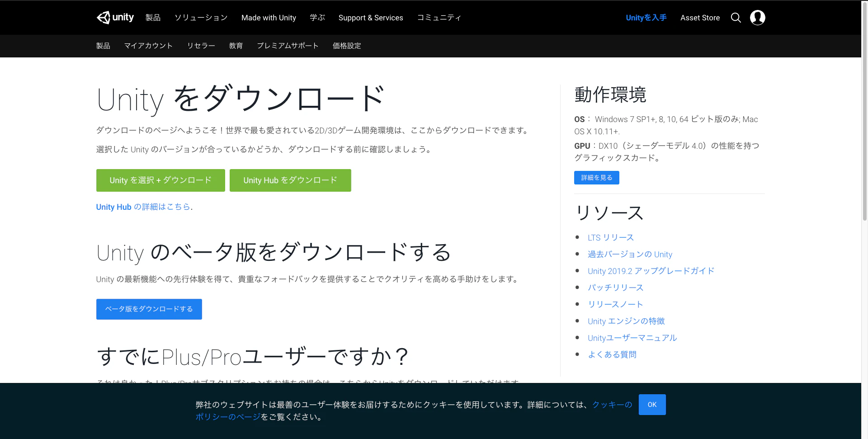Click the Unityを入手 link

646,18
